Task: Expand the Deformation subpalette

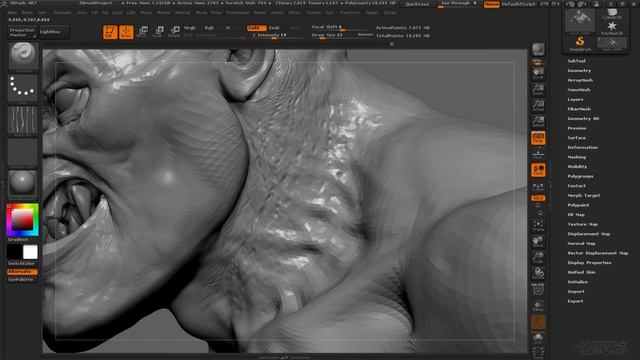Action: tap(582, 147)
